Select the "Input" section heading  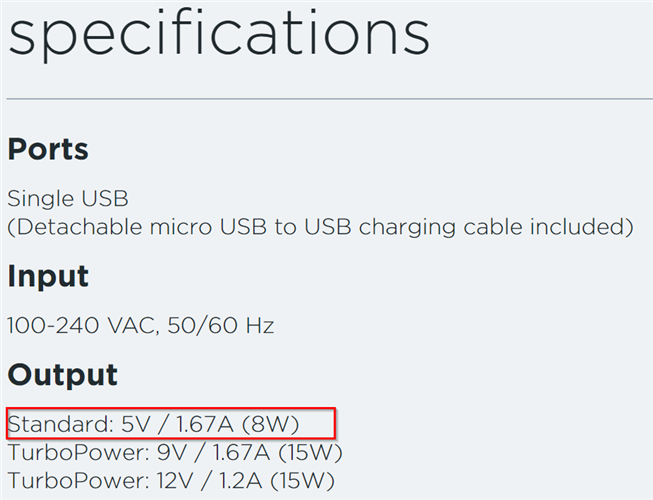tap(48, 276)
